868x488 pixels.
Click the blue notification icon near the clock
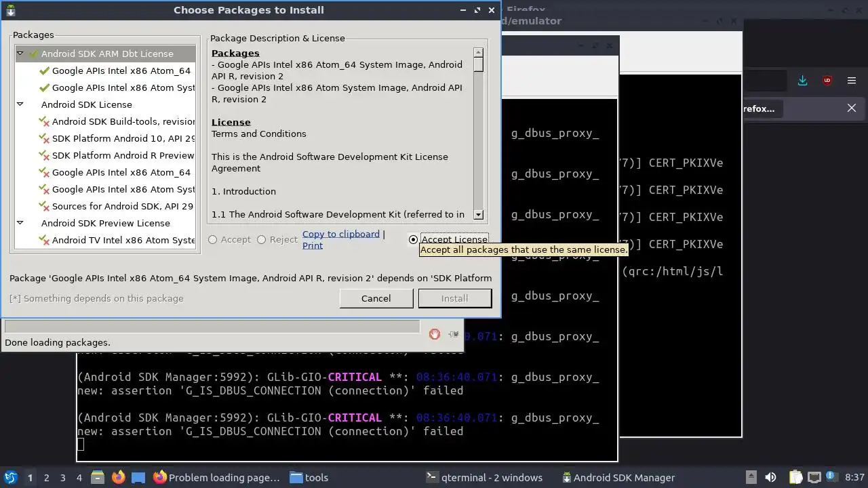tap(831, 477)
